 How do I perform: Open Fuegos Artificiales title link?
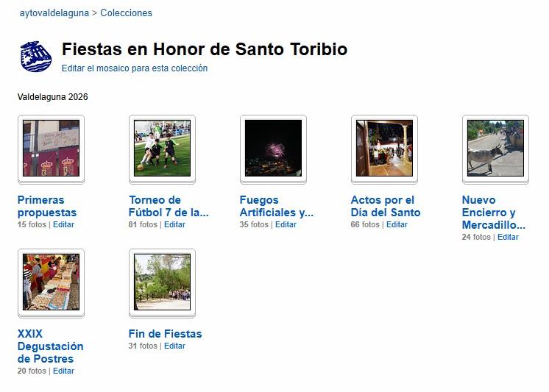[277, 206]
